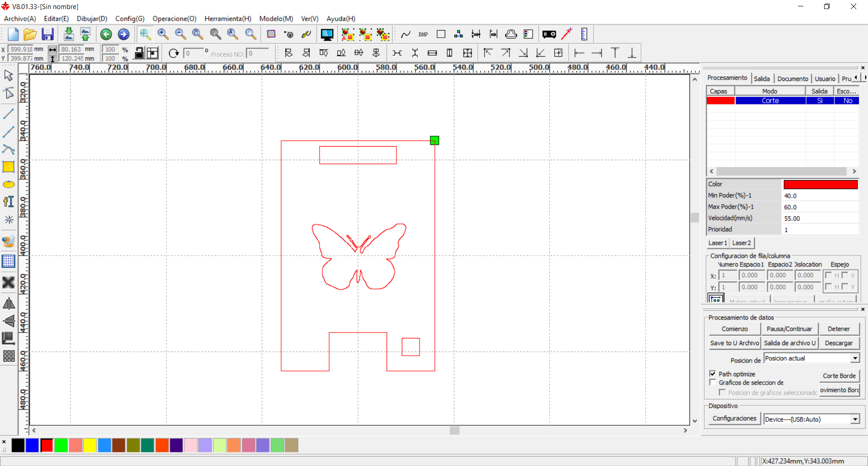Screen dimensions: 868x466
Task: Click the rotation angle input field
Action: point(193,53)
